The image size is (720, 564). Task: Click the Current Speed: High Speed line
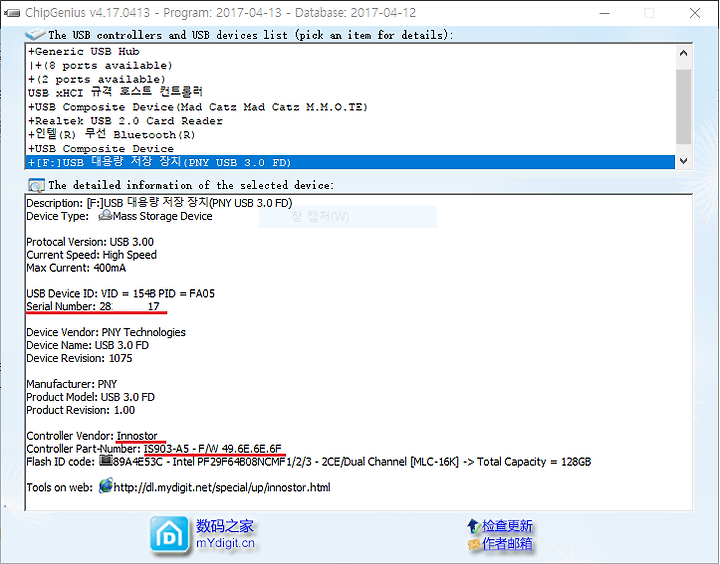91,255
